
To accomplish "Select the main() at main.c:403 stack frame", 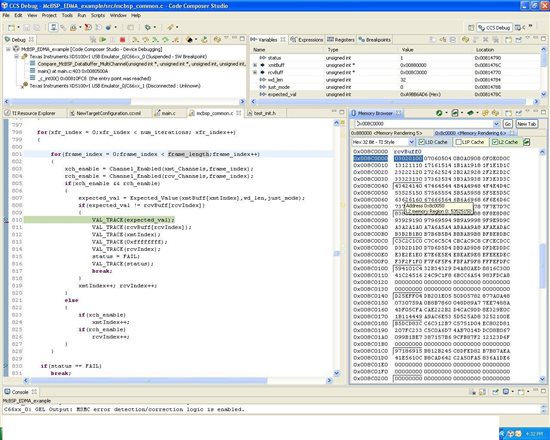I will (73, 71).
